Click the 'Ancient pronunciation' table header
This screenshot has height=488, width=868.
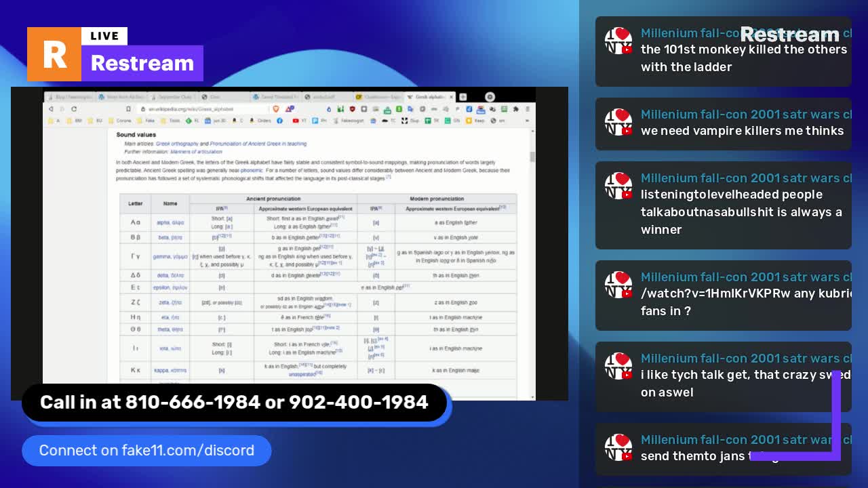click(x=273, y=199)
